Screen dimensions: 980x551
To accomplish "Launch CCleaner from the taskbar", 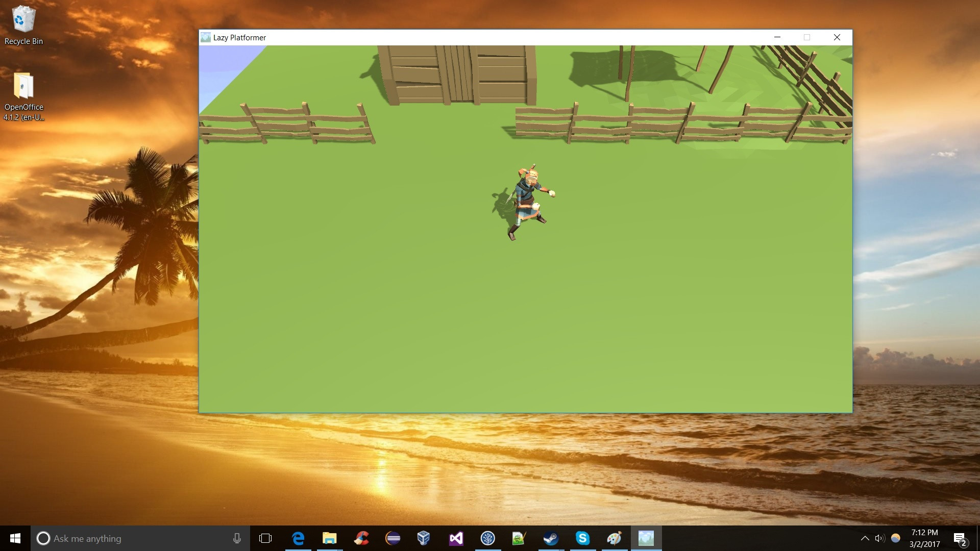I will point(361,538).
